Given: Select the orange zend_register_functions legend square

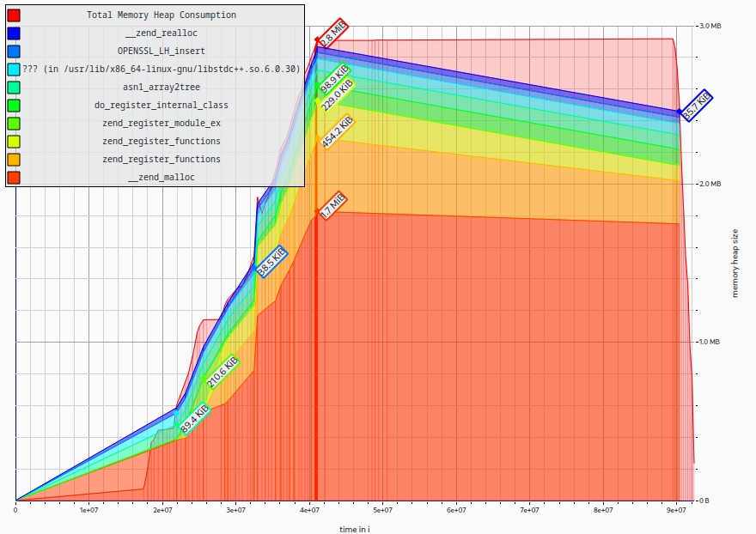Looking at the screenshot, I should coord(15,159).
